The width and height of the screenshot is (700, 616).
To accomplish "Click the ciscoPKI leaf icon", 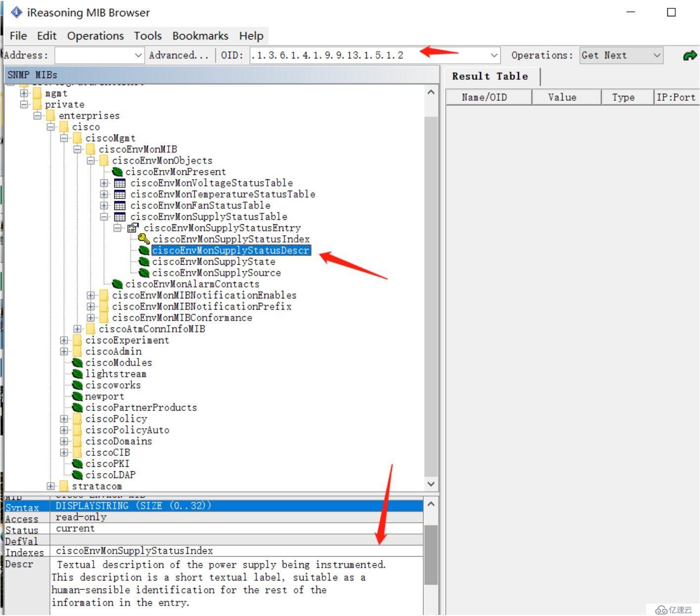I will (77, 464).
